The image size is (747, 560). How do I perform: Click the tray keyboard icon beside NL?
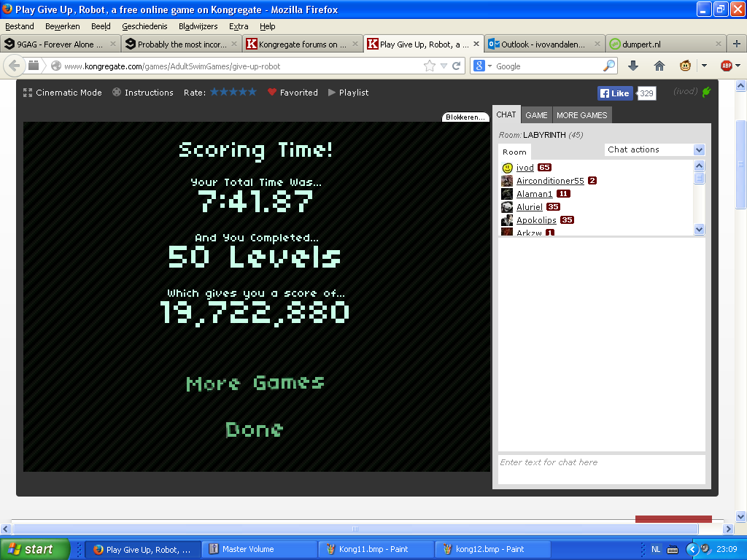pyautogui.click(x=673, y=550)
